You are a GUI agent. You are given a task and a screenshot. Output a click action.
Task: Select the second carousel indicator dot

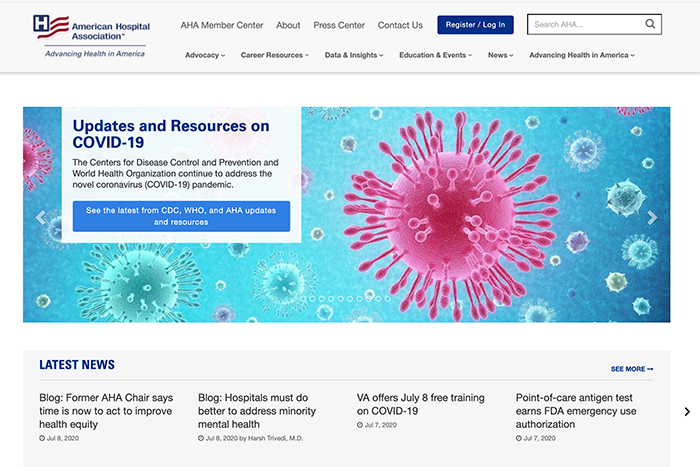click(x=312, y=299)
